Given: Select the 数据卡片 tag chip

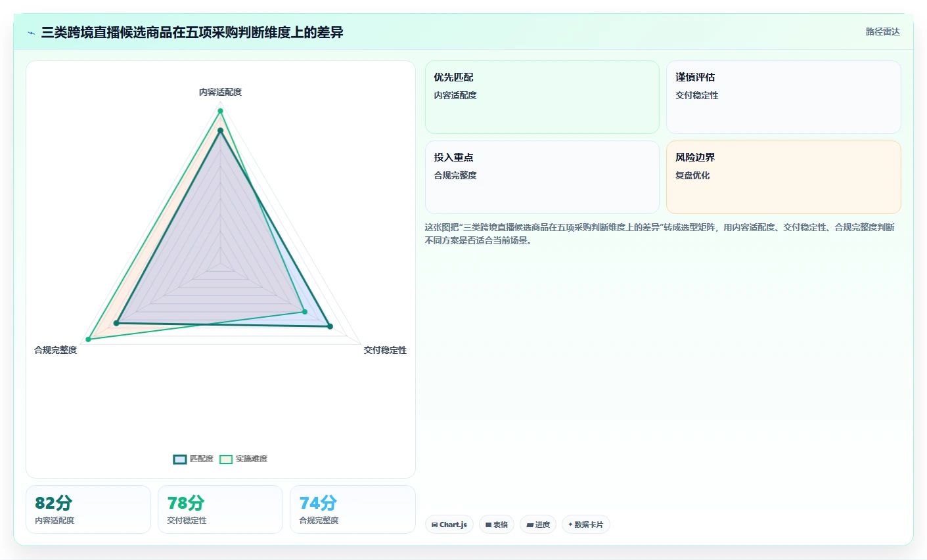Looking at the screenshot, I should click(x=586, y=525).
